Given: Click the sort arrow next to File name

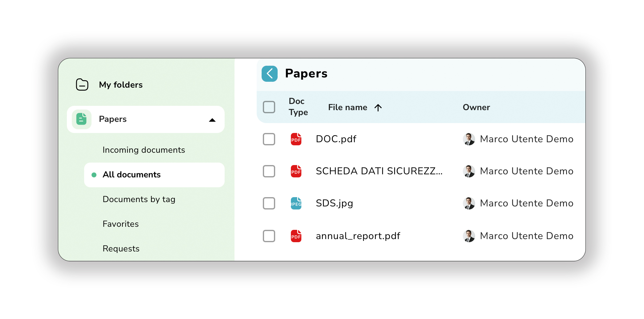Looking at the screenshot, I should pos(378,107).
